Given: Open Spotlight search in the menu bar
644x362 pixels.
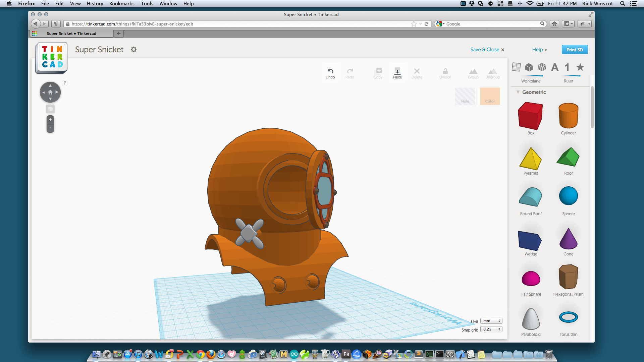Looking at the screenshot, I should (x=623, y=4).
